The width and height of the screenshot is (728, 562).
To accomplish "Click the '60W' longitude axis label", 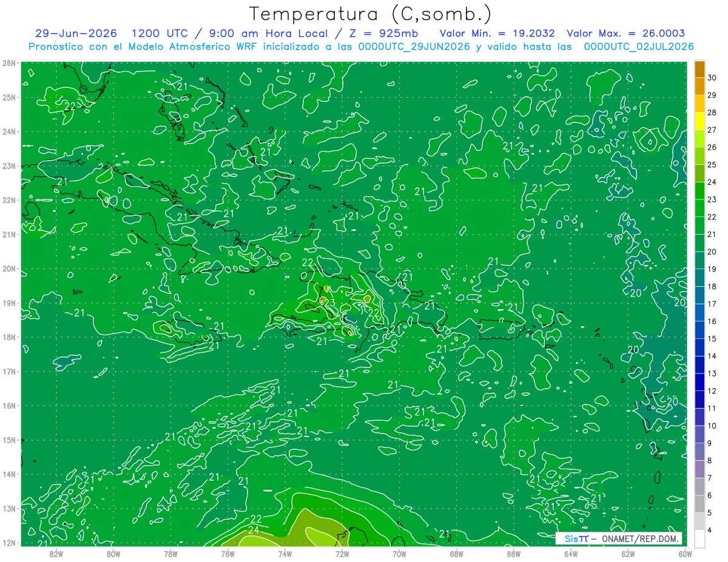I will coord(684,553).
